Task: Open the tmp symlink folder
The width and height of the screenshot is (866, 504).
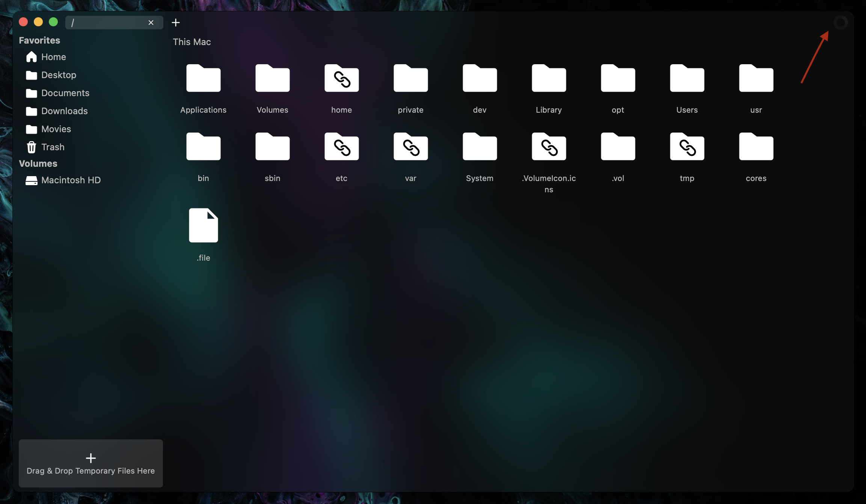Action: (x=687, y=147)
